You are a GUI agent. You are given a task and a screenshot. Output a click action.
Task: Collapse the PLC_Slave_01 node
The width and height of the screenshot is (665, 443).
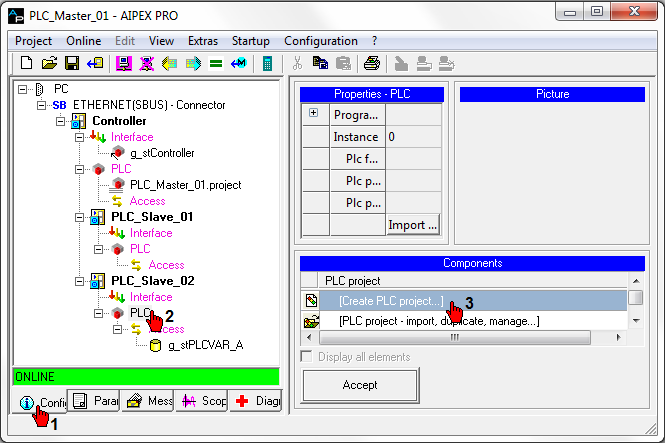79,217
